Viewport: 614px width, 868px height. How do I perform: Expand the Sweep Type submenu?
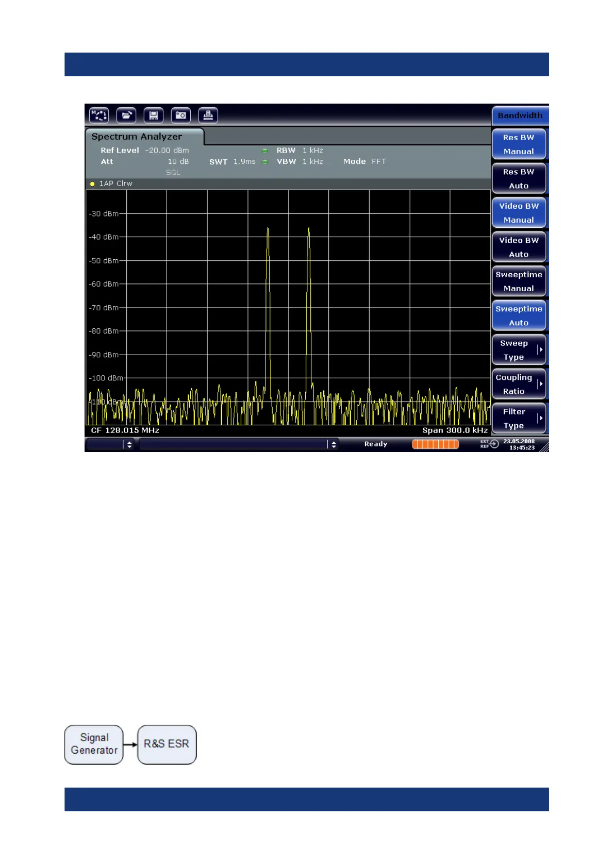pos(519,350)
